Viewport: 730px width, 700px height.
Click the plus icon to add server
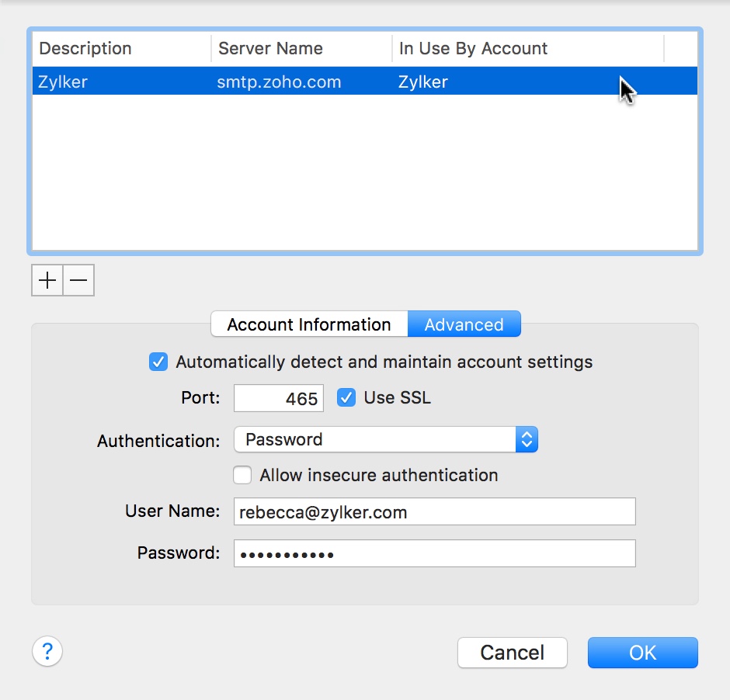pos(47,280)
